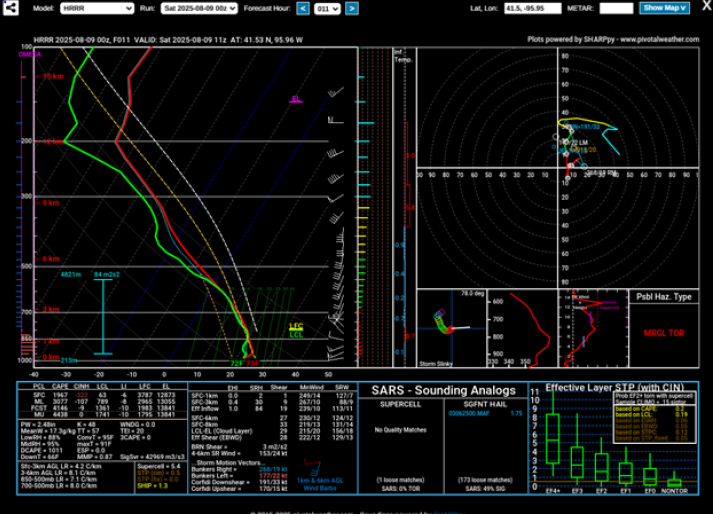The image size is (717, 514).
Task: Click the Effective Layer STP title
Action: (614, 388)
